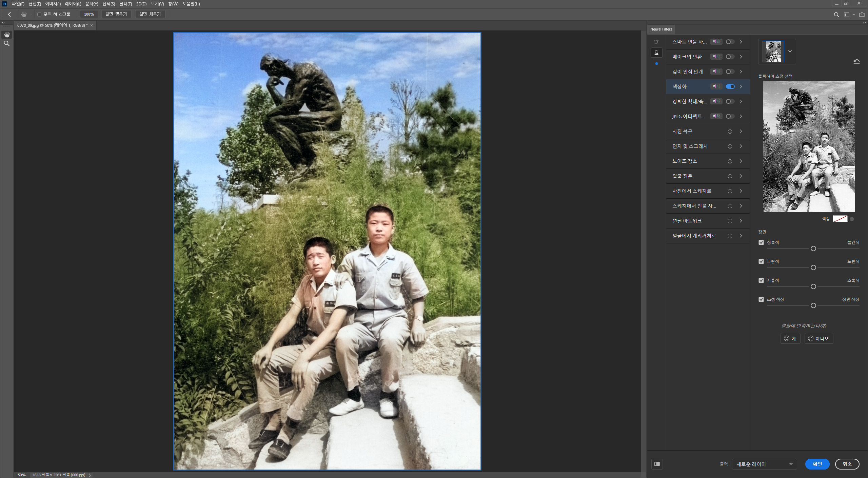The height and width of the screenshot is (478, 868).
Task: Select the Hand tool in toolbar
Action: pos(7,35)
